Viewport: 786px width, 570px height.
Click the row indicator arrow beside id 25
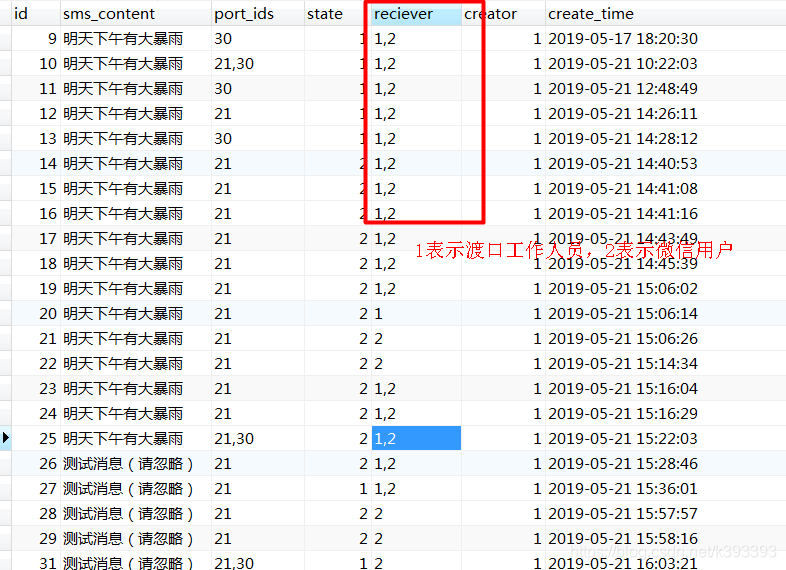point(6,438)
